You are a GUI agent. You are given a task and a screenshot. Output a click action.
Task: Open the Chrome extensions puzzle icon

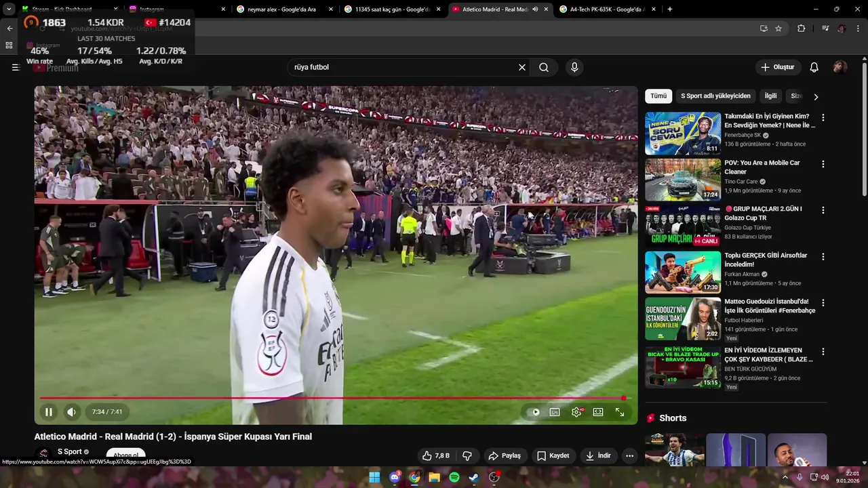801,28
